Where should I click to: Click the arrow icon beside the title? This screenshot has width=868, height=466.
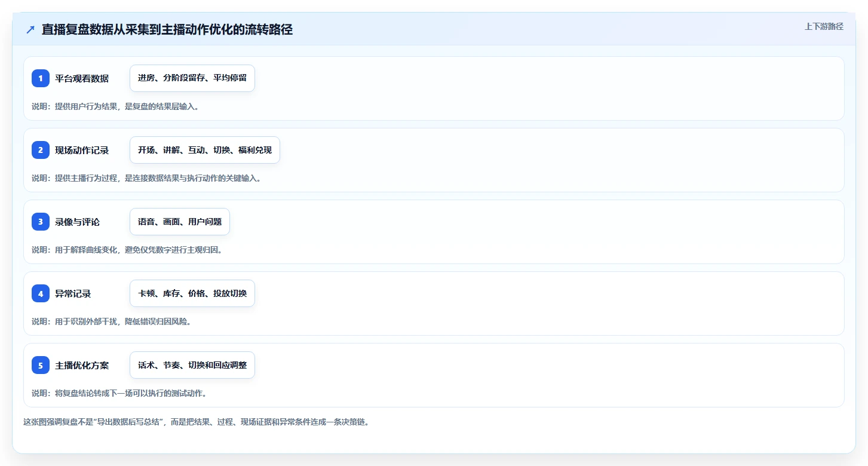[30, 30]
